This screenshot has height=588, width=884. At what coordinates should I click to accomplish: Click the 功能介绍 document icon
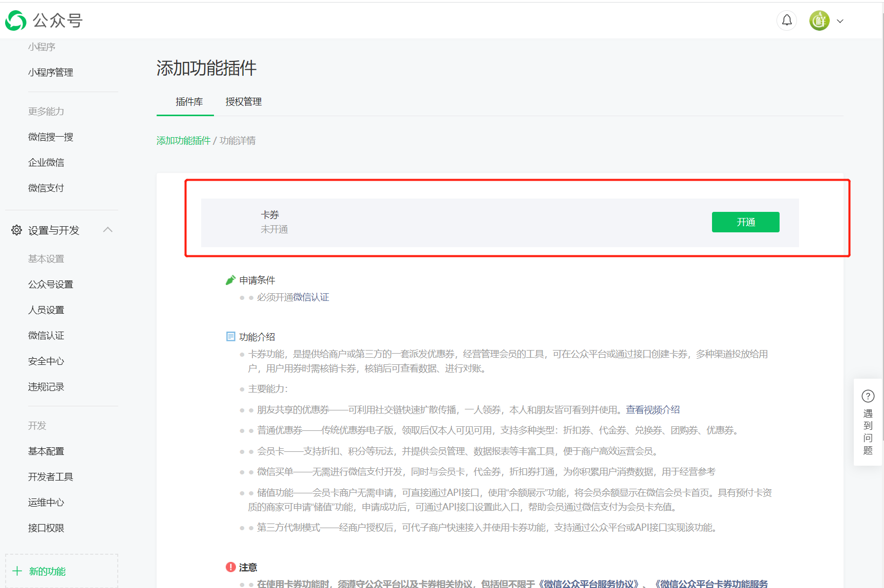pos(231,336)
